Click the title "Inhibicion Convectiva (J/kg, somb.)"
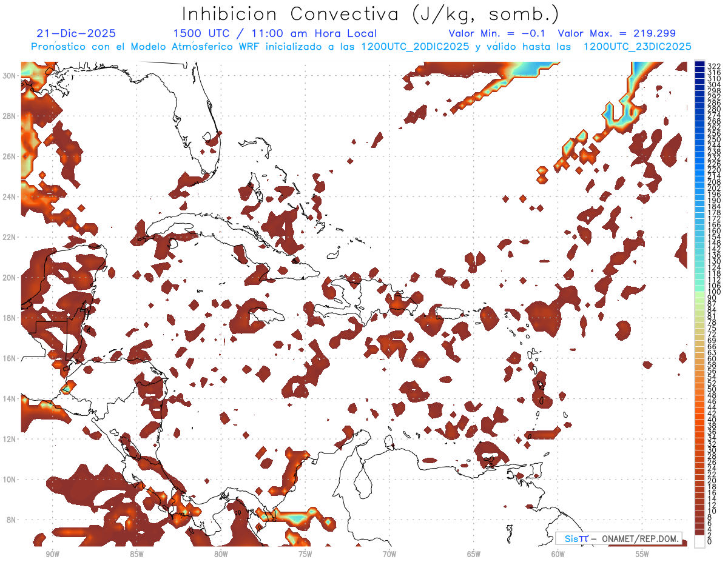 (370, 14)
